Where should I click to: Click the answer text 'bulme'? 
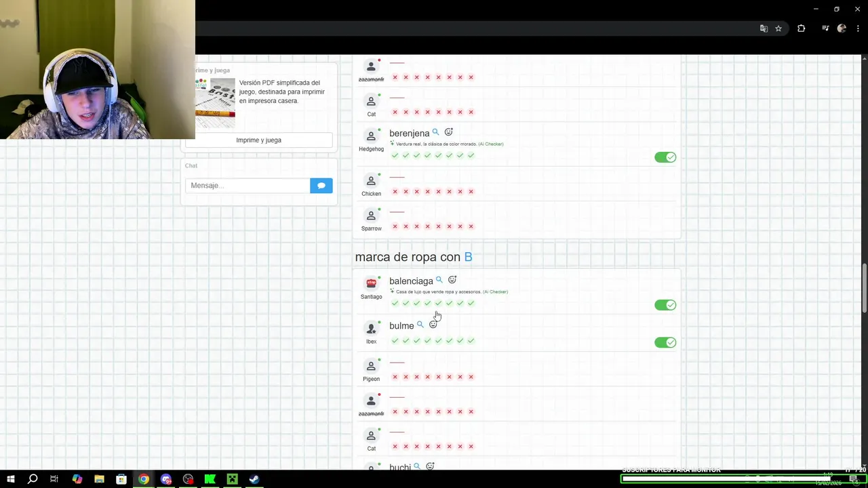pos(401,326)
